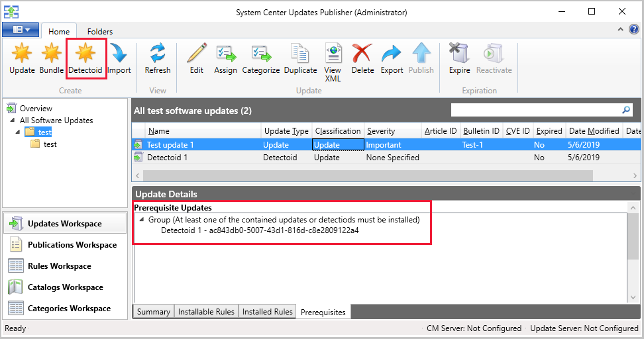The image size is (644, 339).
Task: Click the Import ribbon button
Action: [x=119, y=59]
